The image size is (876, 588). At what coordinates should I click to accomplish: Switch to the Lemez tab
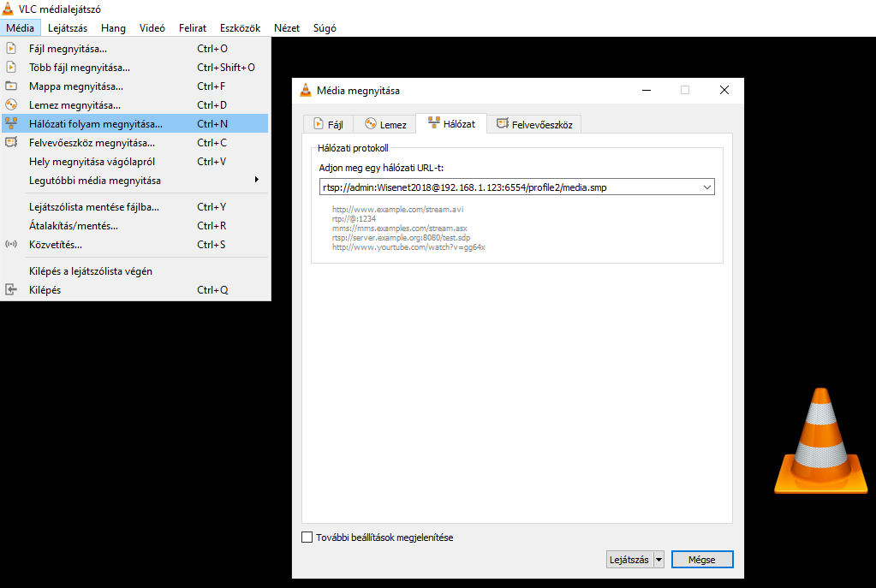pos(385,124)
